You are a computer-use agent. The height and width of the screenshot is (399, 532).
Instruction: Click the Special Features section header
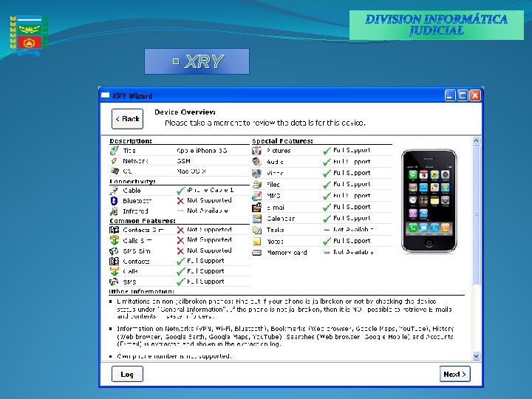282,141
